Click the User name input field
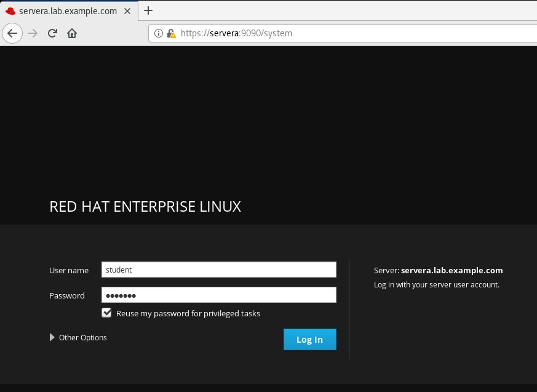The width and height of the screenshot is (537, 392). point(218,270)
